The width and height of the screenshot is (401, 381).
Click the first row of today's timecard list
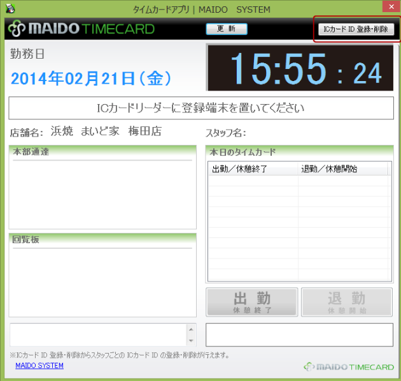click(x=299, y=181)
